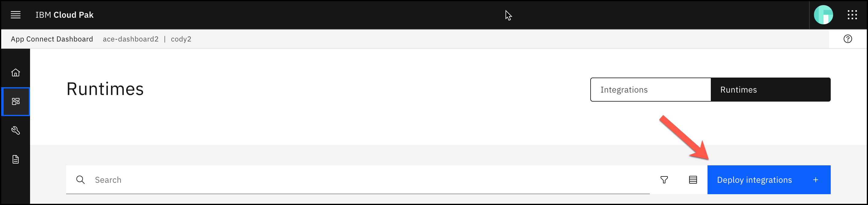Click inside the Search input field
This screenshot has height=205, width=868.
click(202, 180)
